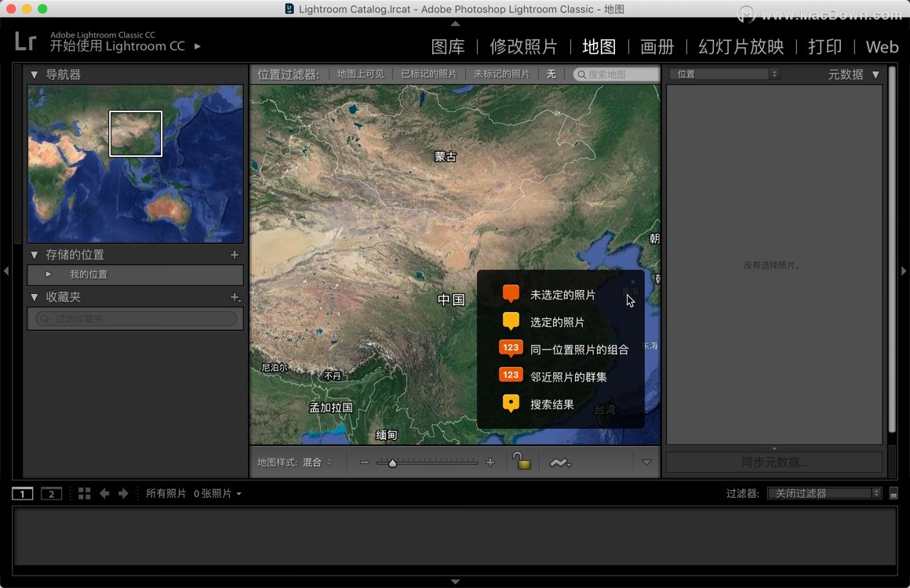910x588 pixels.
Task: Open the 位置 metadata preset dropdown
Action: (724, 74)
